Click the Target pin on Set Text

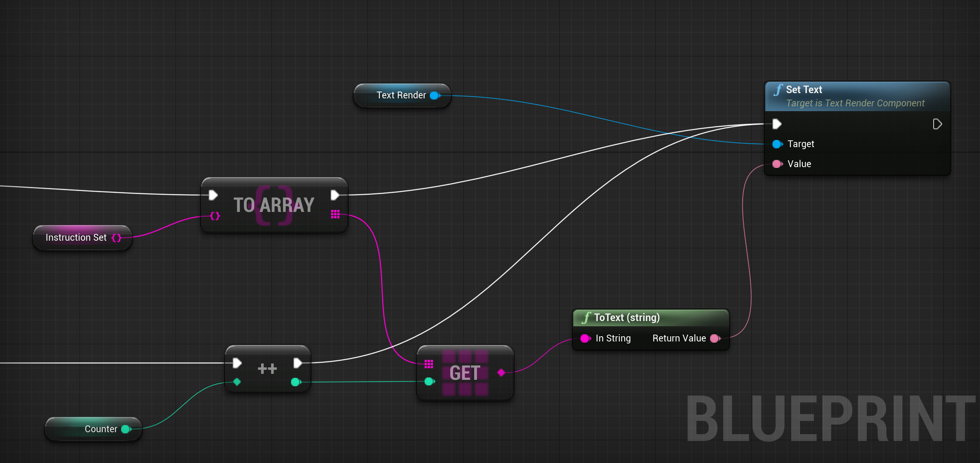(x=777, y=144)
